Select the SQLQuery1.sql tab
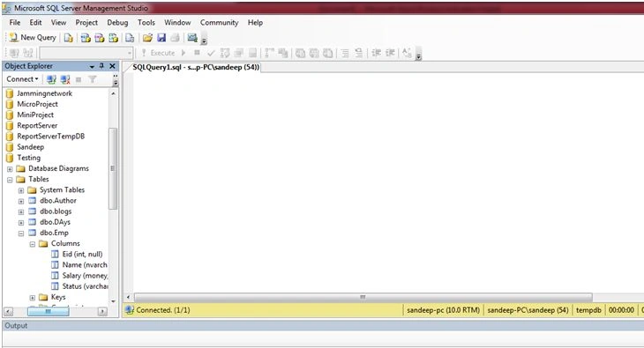The height and width of the screenshot is (348, 644). [196, 67]
